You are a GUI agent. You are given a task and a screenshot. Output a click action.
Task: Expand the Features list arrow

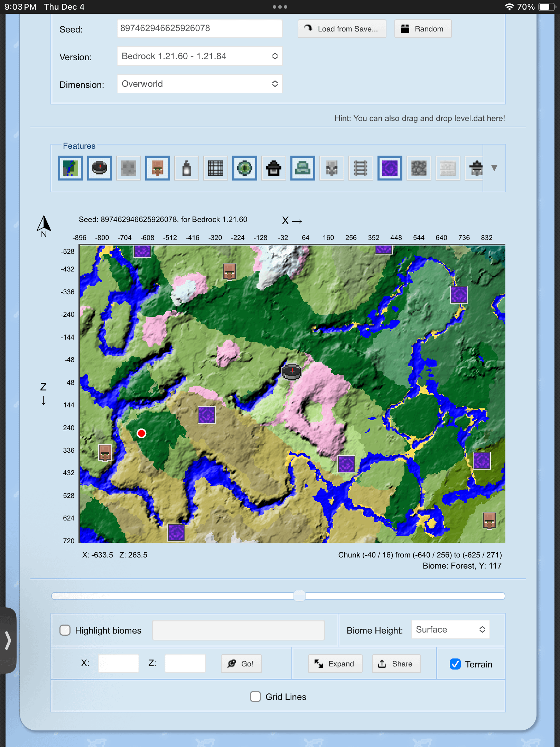pos(494,168)
